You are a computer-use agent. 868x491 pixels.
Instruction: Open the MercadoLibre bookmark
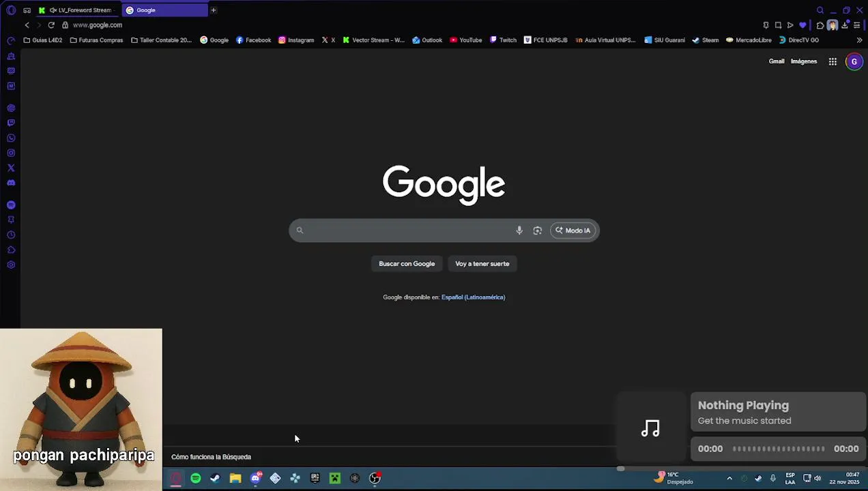(749, 40)
